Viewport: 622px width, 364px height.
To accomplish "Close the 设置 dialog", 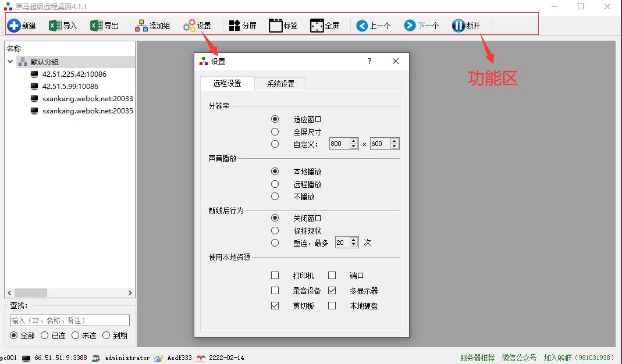I will [x=396, y=61].
